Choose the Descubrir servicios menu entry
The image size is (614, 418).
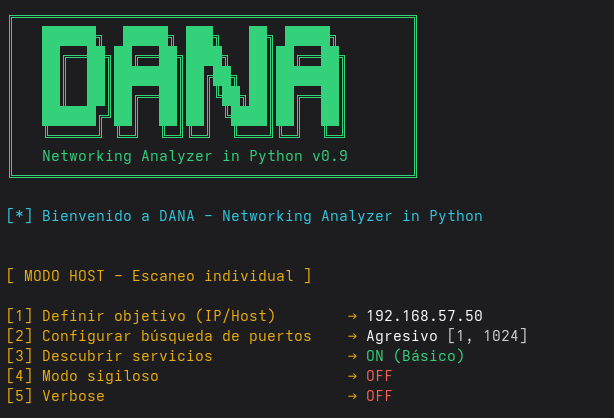(127, 356)
